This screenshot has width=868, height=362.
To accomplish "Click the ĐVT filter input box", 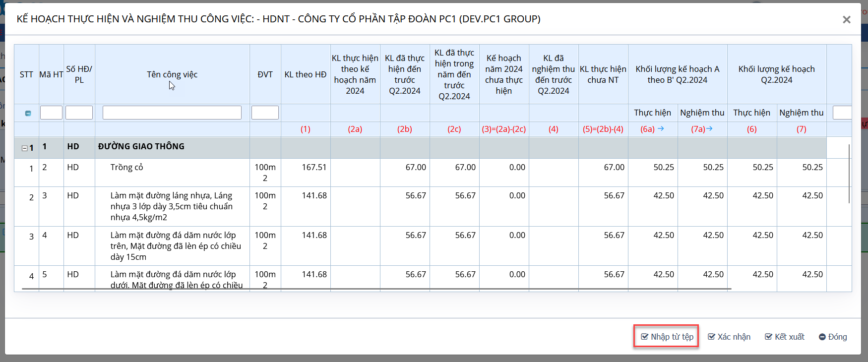I will [x=265, y=113].
